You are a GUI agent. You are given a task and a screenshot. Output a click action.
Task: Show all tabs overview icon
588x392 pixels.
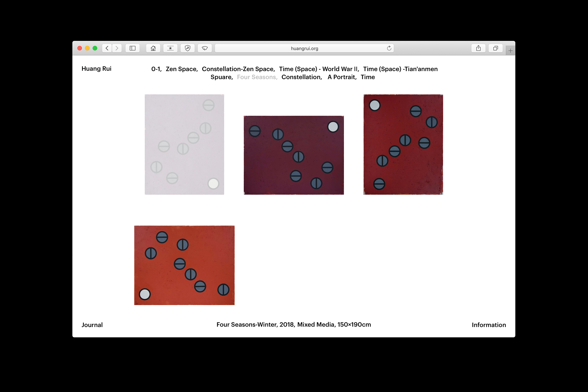click(x=496, y=48)
